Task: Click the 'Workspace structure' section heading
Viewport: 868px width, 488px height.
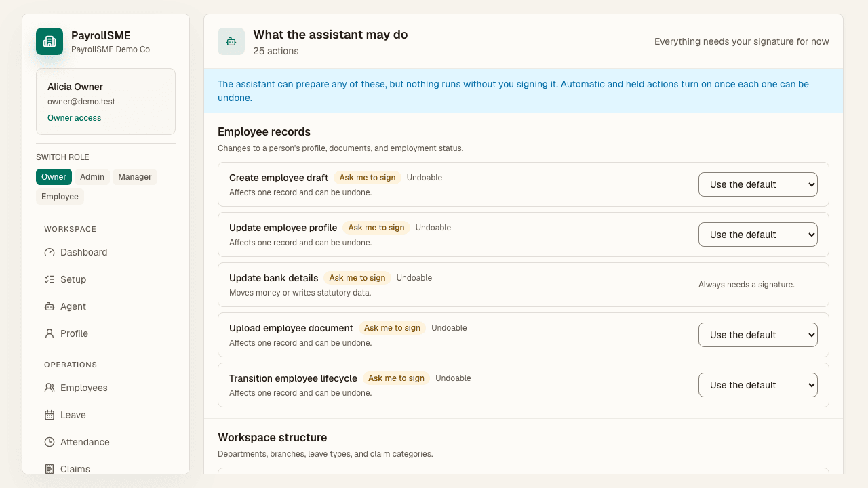Action: (x=272, y=438)
